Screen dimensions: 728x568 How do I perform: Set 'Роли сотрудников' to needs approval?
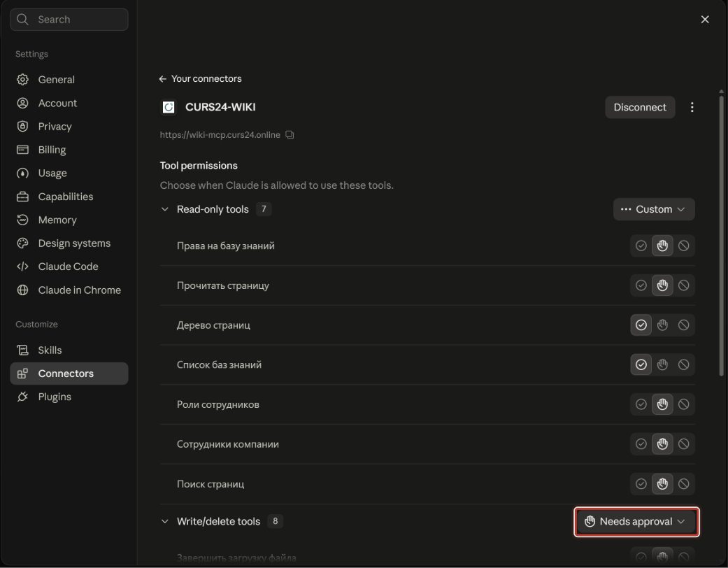(662, 404)
